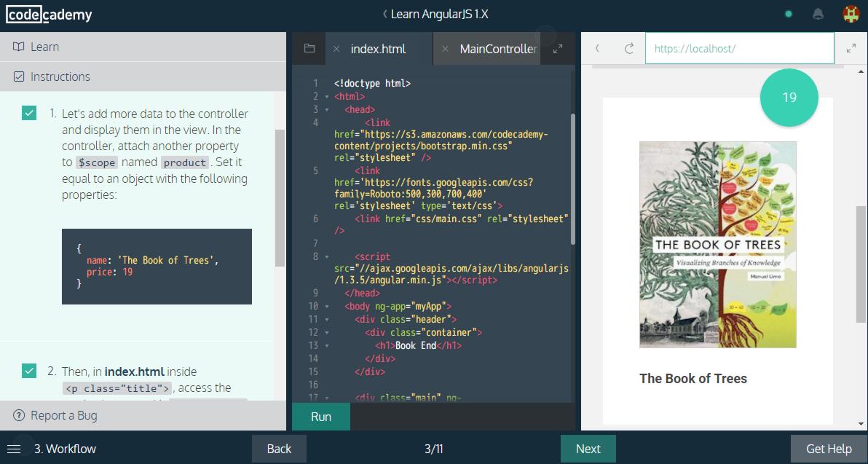
Task: Open the user profile avatar menu
Action: pyautogui.click(x=851, y=13)
